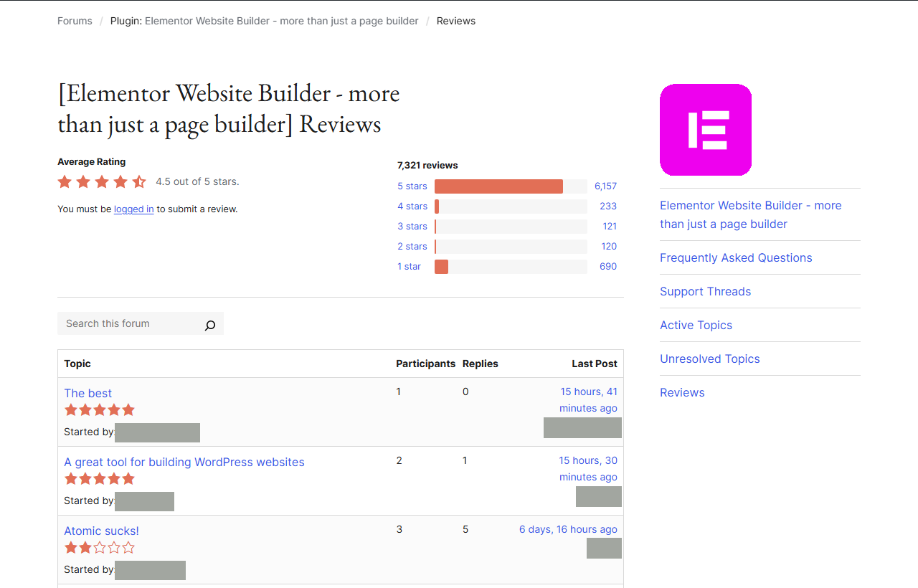Screen dimensions: 918x588
Task: Click the 690 review count
Action: tap(608, 266)
